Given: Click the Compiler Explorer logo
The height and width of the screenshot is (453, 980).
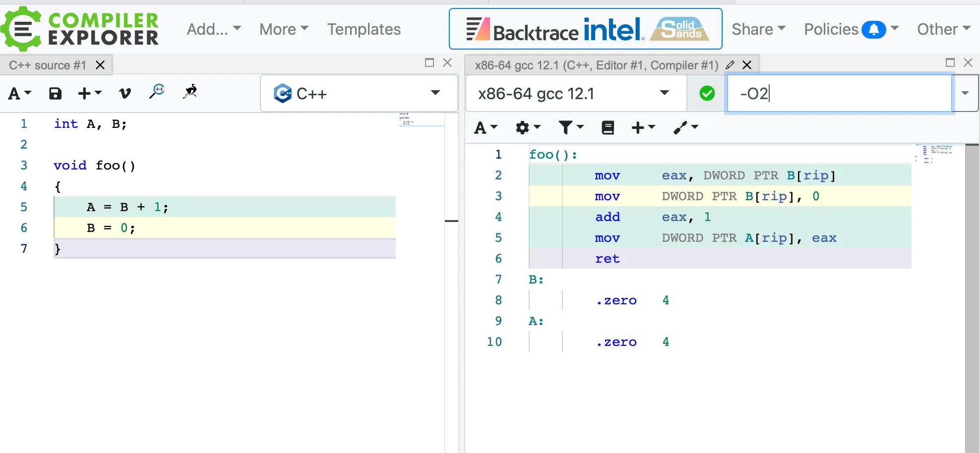Looking at the screenshot, I should tap(80, 29).
